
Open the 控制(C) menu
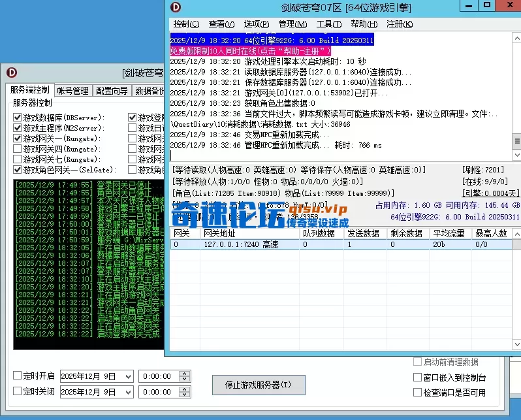(x=186, y=24)
